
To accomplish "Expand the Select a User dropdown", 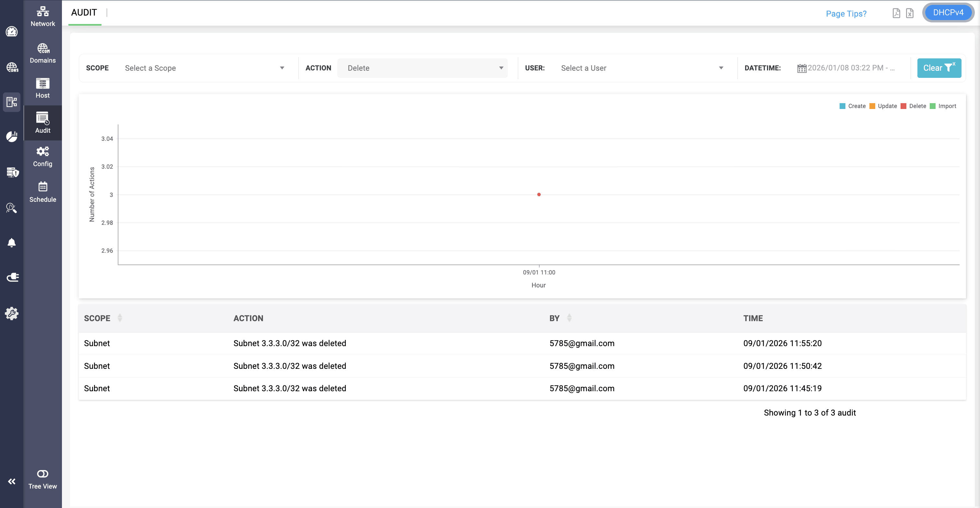I will click(x=641, y=68).
